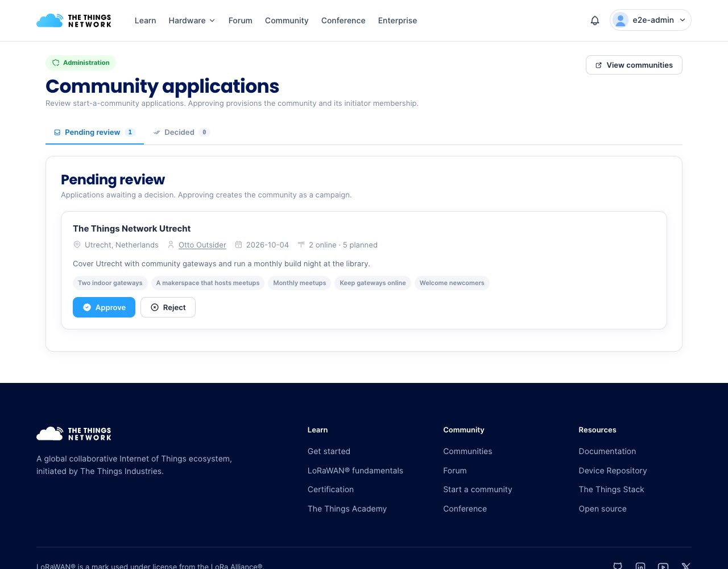The height and width of the screenshot is (569, 728).
Task: Open the Certification footer link
Action: point(330,489)
